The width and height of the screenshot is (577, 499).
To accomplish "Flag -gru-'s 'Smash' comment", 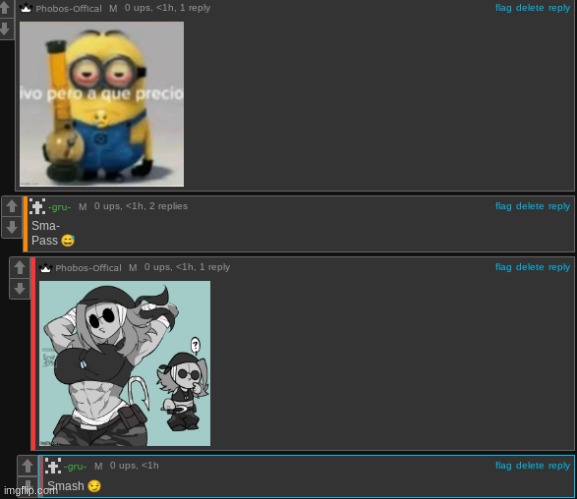I will pos(503,466).
